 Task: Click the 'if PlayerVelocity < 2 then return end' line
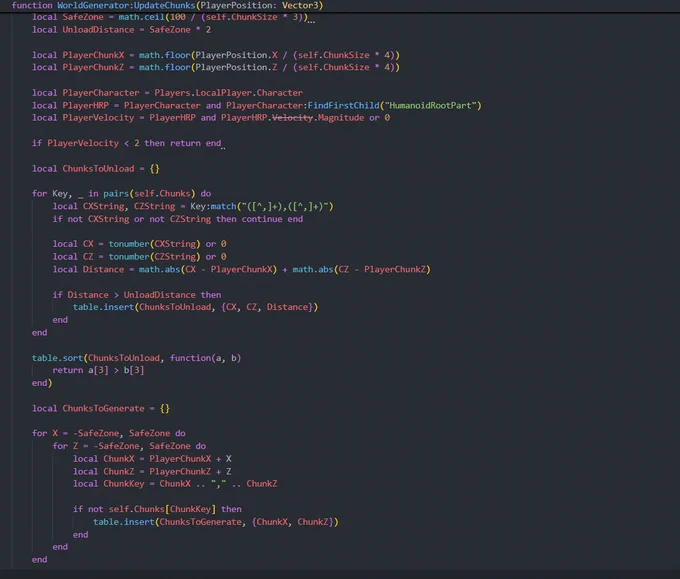point(126,143)
